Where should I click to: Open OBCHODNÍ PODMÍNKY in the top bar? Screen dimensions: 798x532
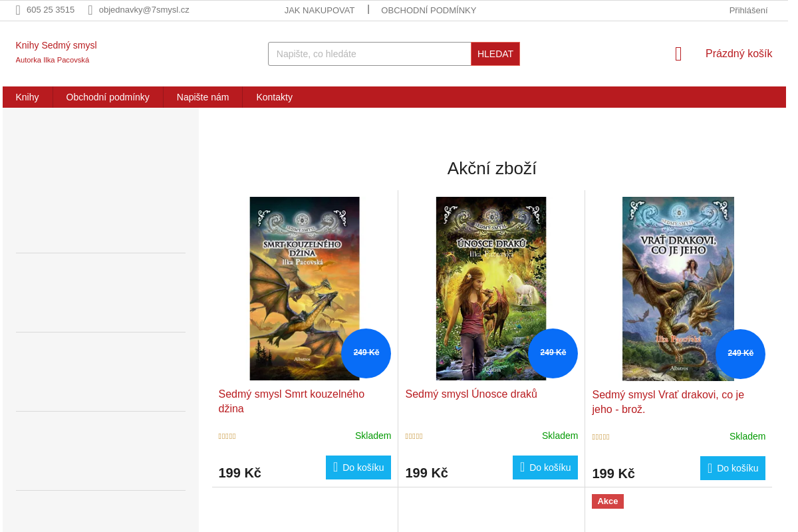(429, 10)
